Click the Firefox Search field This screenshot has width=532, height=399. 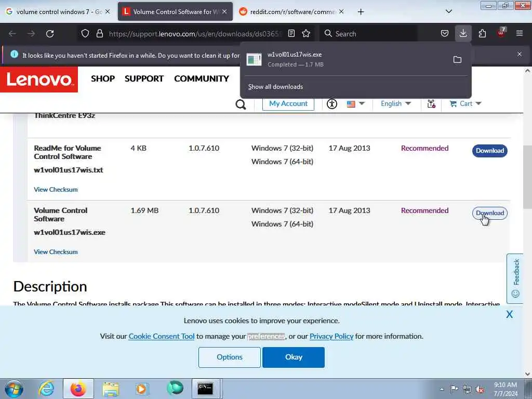pyautogui.click(x=369, y=34)
